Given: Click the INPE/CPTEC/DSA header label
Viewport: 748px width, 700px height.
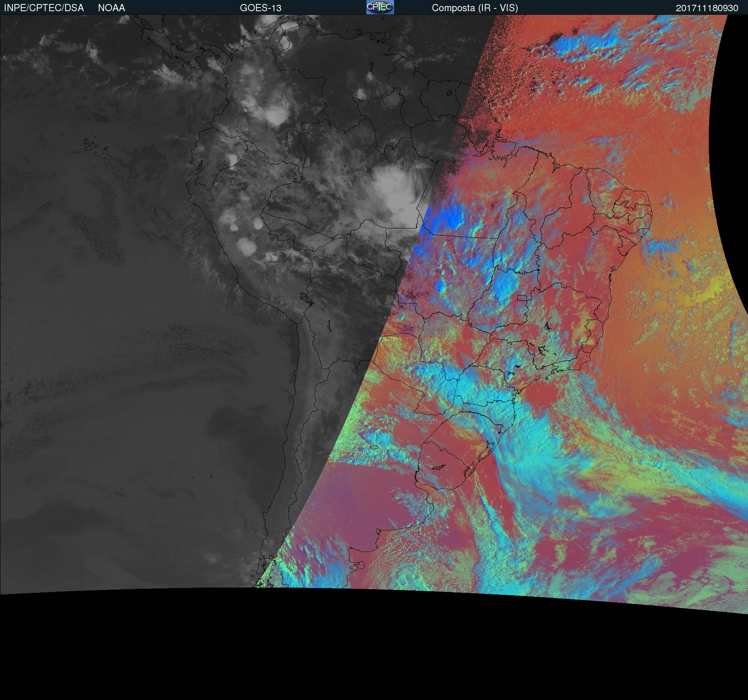Looking at the screenshot, I should [x=44, y=8].
